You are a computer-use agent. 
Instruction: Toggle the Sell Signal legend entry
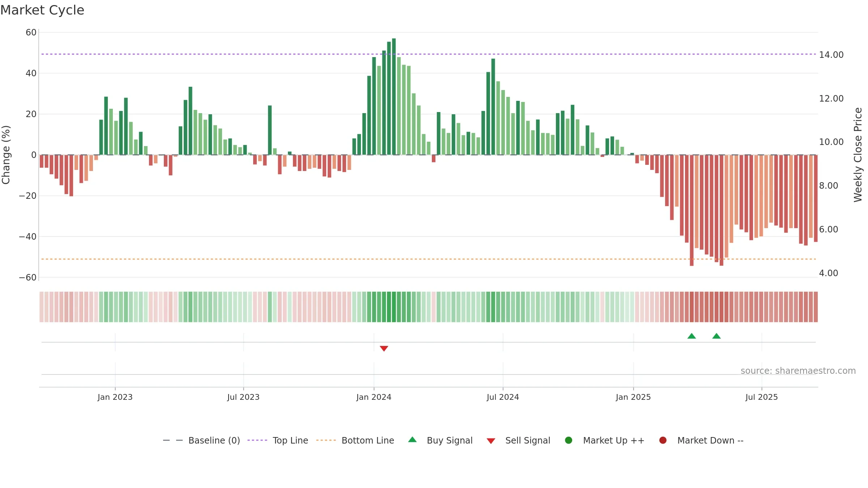pyautogui.click(x=518, y=440)
